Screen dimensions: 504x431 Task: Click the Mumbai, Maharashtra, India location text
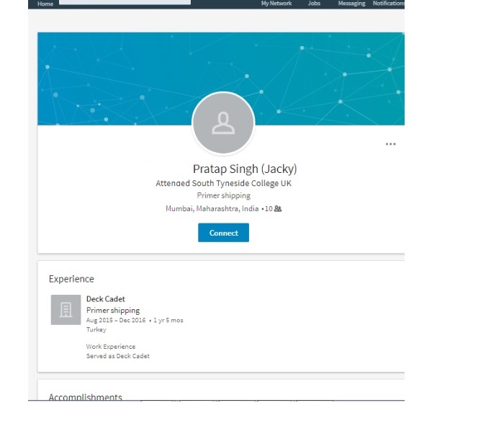pyautogui.click(x=212, y=209)
